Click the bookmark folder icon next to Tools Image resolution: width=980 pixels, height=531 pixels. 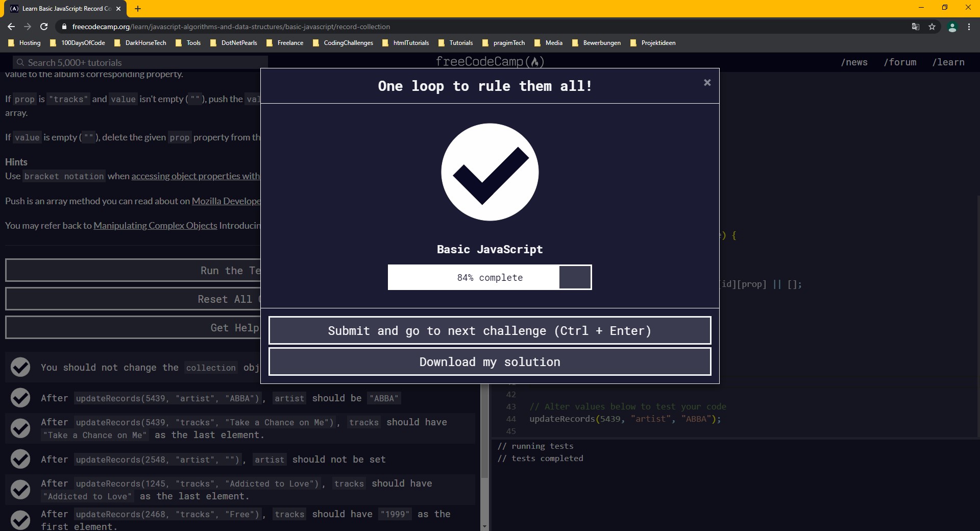179,43
